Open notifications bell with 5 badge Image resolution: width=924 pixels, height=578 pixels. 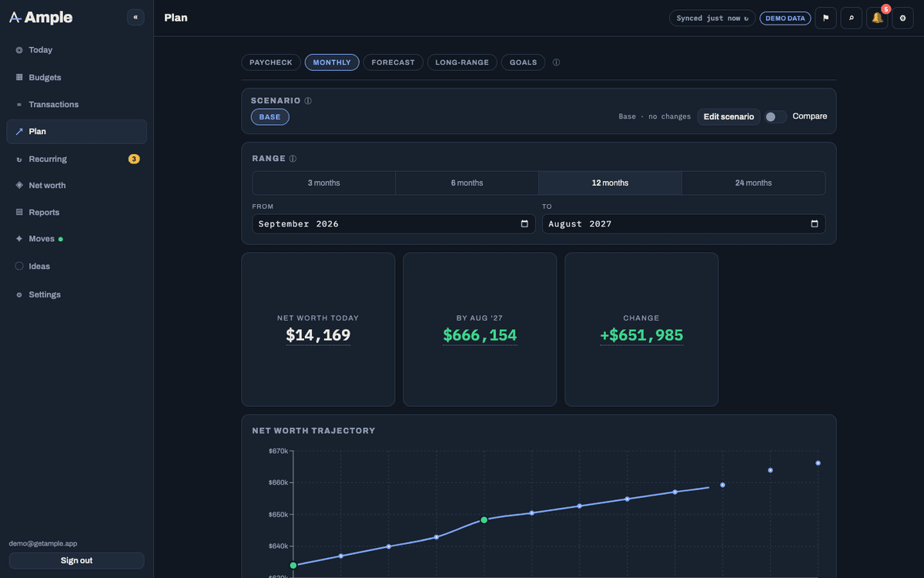(x=877, y=18)
